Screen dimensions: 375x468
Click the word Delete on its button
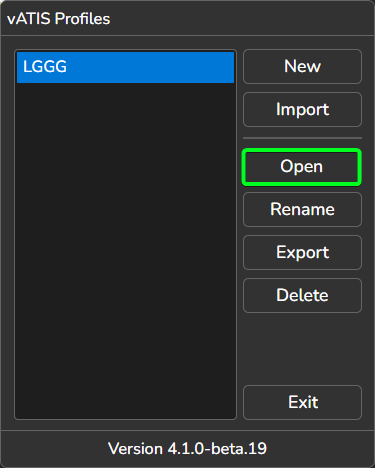[x=302, y=295]
